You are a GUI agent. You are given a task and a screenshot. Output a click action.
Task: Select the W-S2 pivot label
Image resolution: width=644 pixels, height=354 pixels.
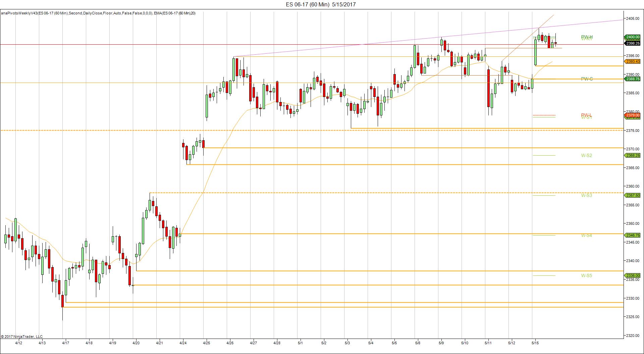coord(587,155)
